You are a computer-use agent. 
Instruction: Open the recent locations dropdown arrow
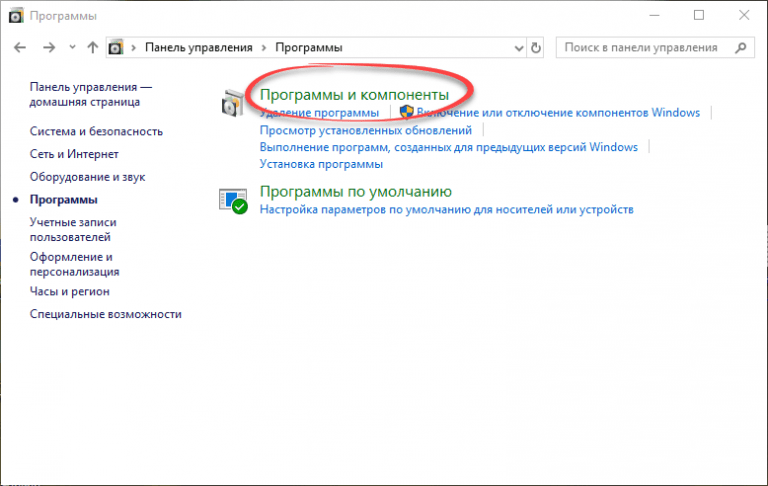[x=72, y=48]
